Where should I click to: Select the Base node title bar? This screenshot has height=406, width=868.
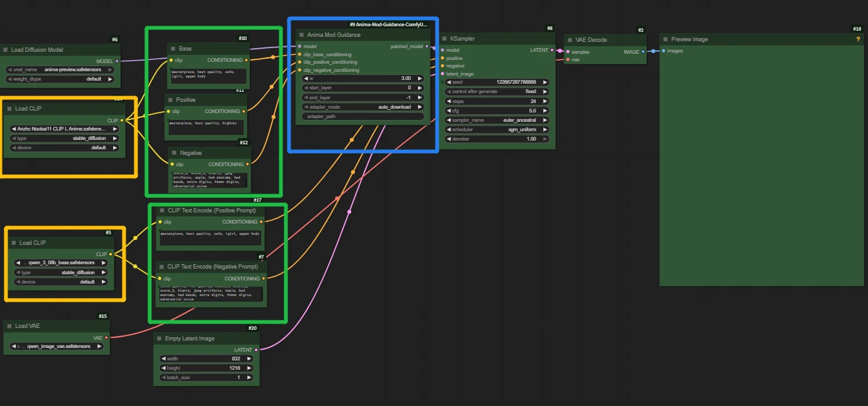coord(206,49)
